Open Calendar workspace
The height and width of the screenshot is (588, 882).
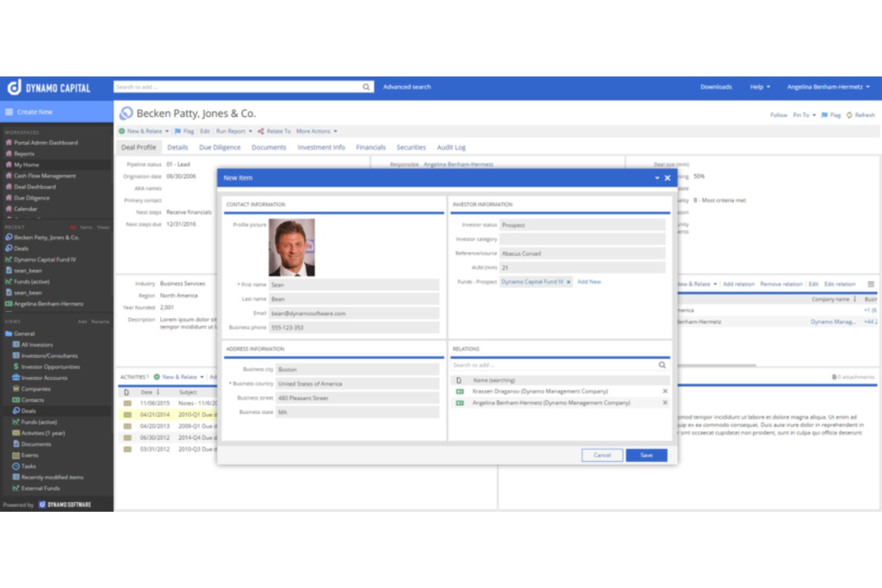tap(26, 209)
